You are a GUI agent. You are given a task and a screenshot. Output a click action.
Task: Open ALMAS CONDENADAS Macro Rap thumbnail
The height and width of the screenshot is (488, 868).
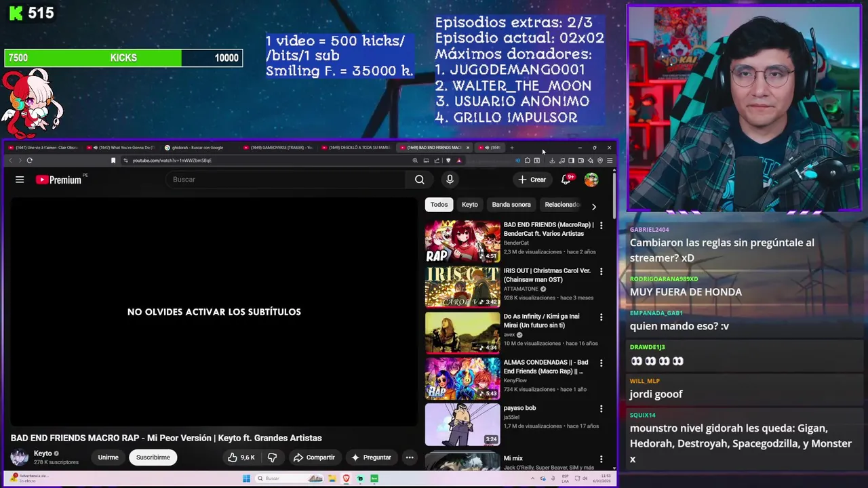click(x=462, y=378)
